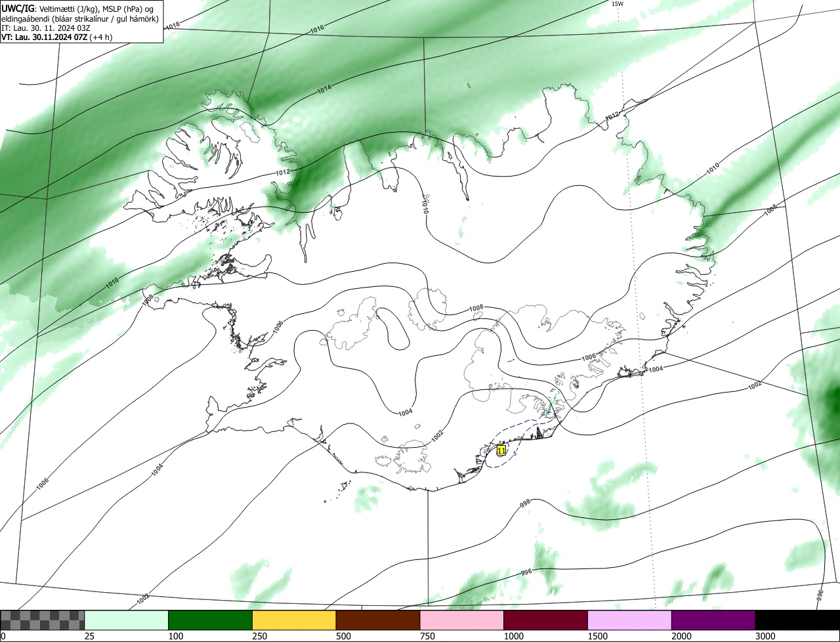Select the brown 500–750 legend swatch

(378, 620)
